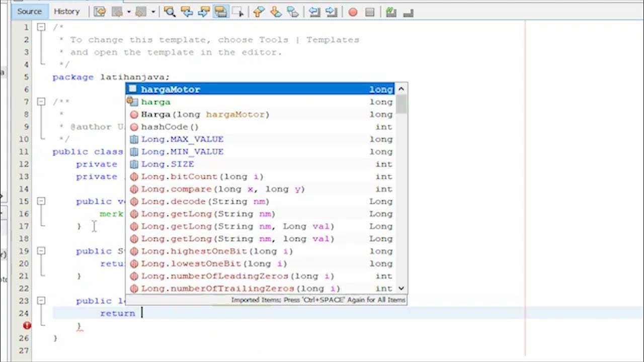Click completion list scroll up arrow
This screenshot has height=362, width=644.
401,89
